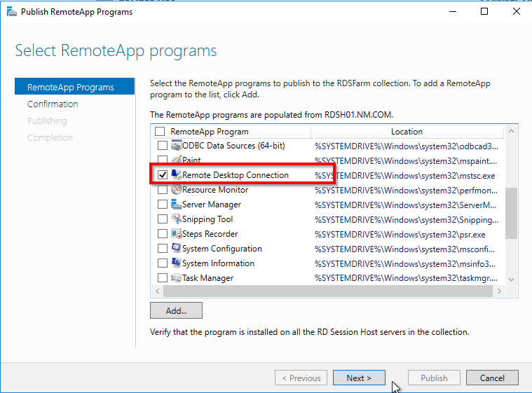Viewport: 532px width, 393px height.
Task: Check the Steps Recorder checkbox
Action: pyautogui.click(x=163, y=234)
